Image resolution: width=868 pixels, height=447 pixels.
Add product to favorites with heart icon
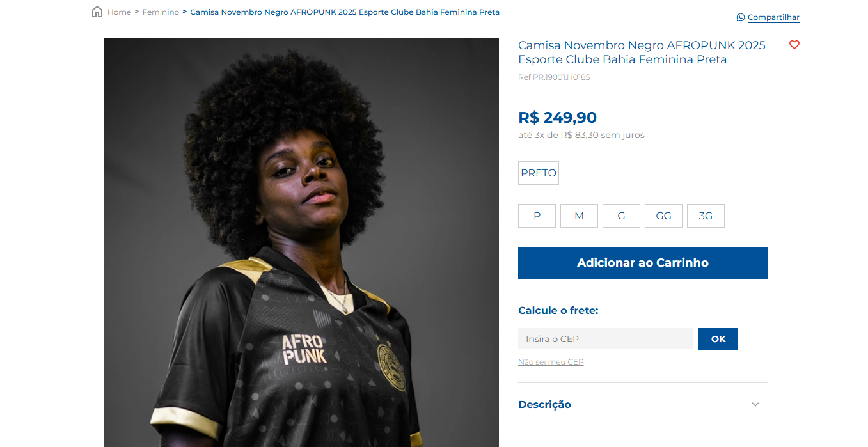tap(794, 45)
